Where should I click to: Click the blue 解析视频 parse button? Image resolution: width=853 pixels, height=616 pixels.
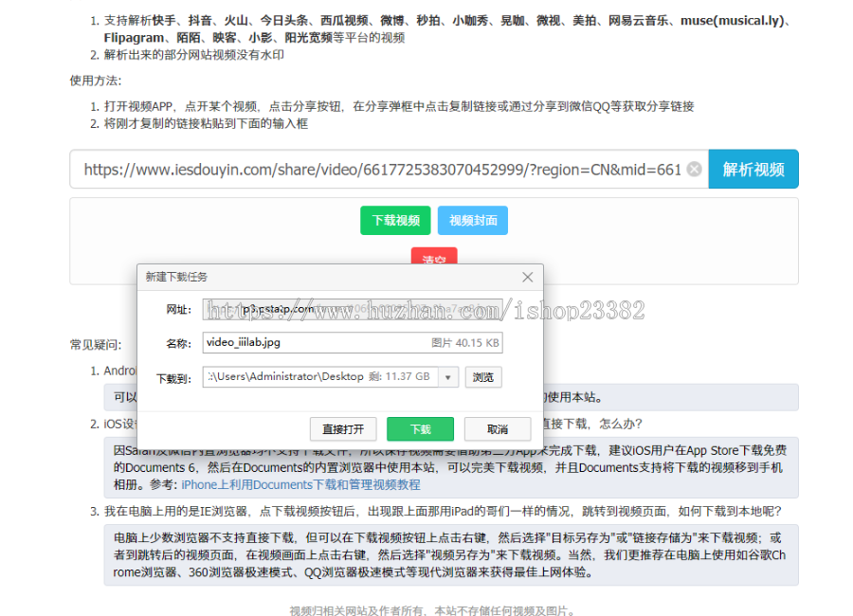click(753, 169)
